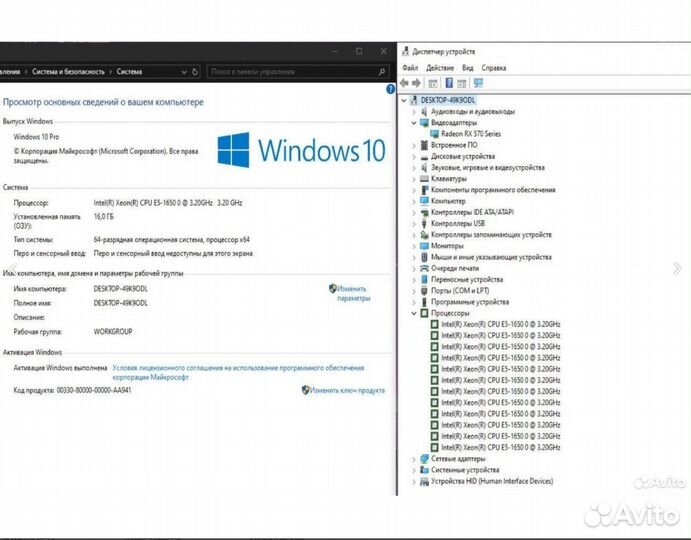
Task: Open the help question mark in System window
Action: pyautogui.click(x=390, y=89)
